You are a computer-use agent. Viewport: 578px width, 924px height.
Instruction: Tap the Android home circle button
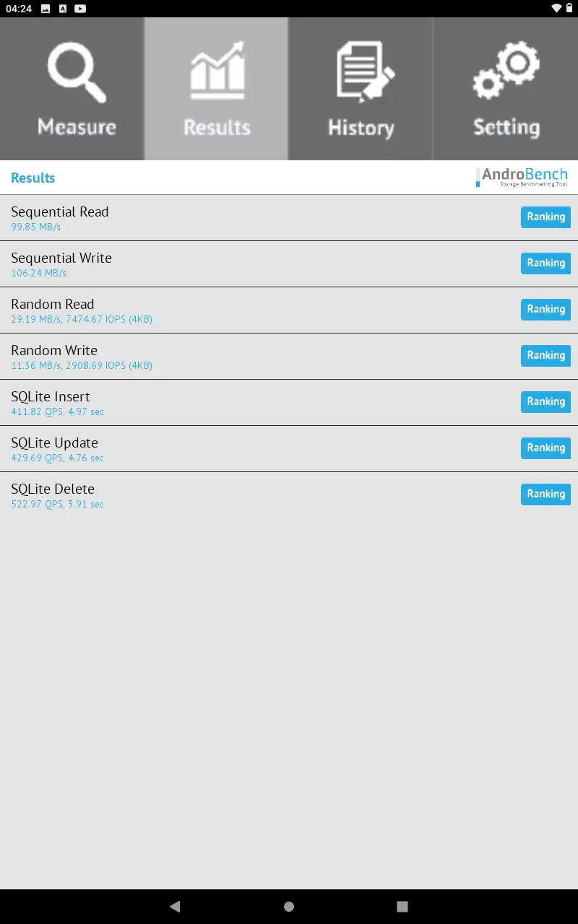coord(289,907)
